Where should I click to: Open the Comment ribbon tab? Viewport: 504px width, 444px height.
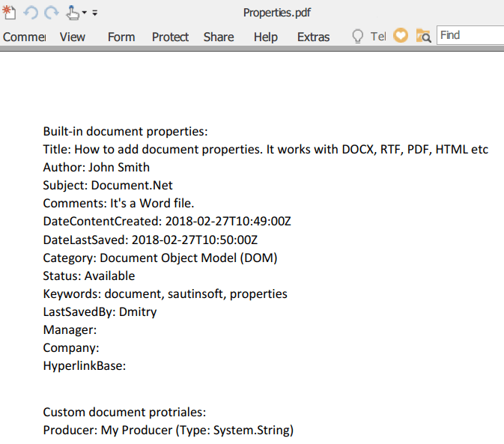[x=24, y=37]
